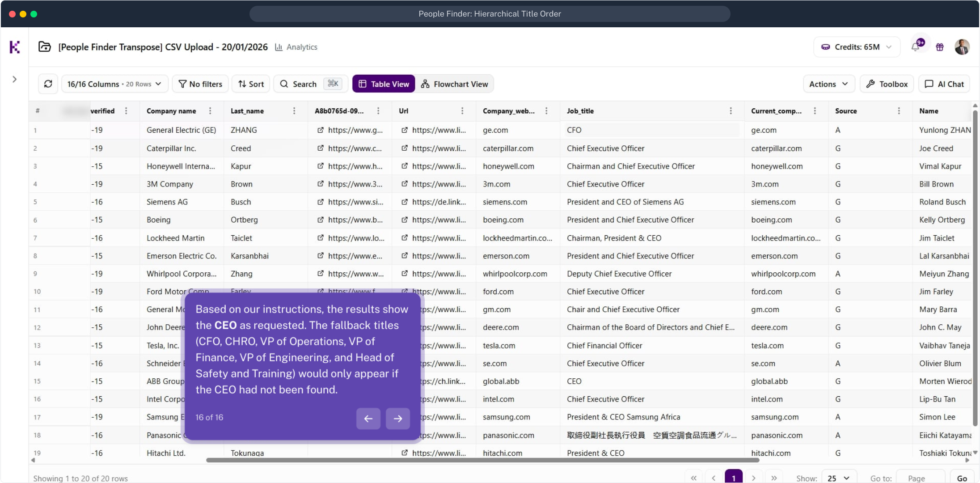This screenshot has width=980, height=483.
Task: Click the Whirlpool company website link
Action: click(x=350, y=274)
